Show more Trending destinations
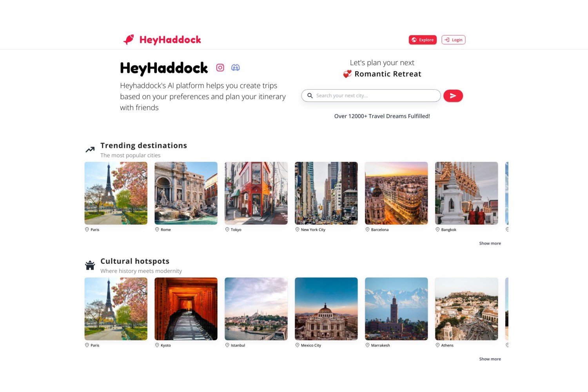 pos(490,243)
